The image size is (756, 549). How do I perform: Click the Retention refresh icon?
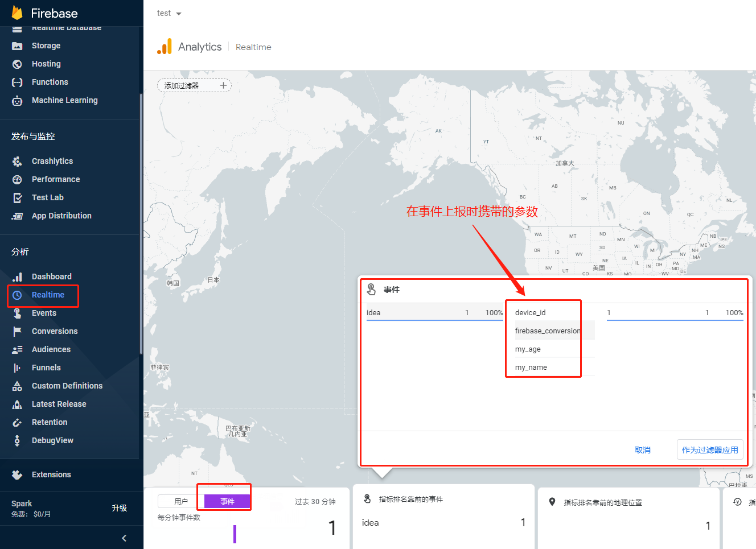click(x=17, y=422)
